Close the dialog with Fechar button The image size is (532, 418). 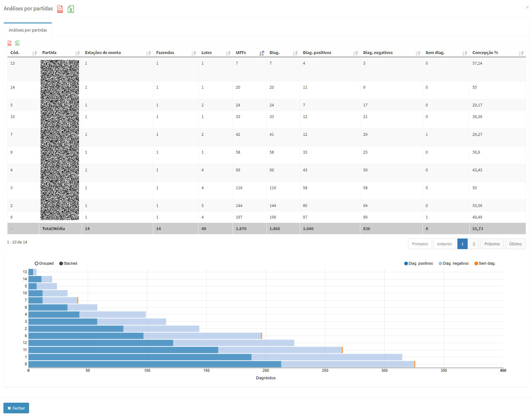point(16,408)
